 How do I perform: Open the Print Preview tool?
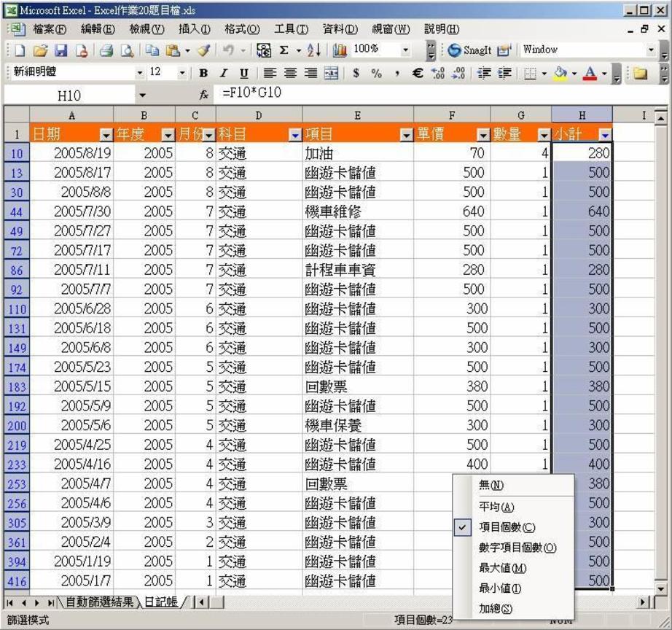coord(128,50)
